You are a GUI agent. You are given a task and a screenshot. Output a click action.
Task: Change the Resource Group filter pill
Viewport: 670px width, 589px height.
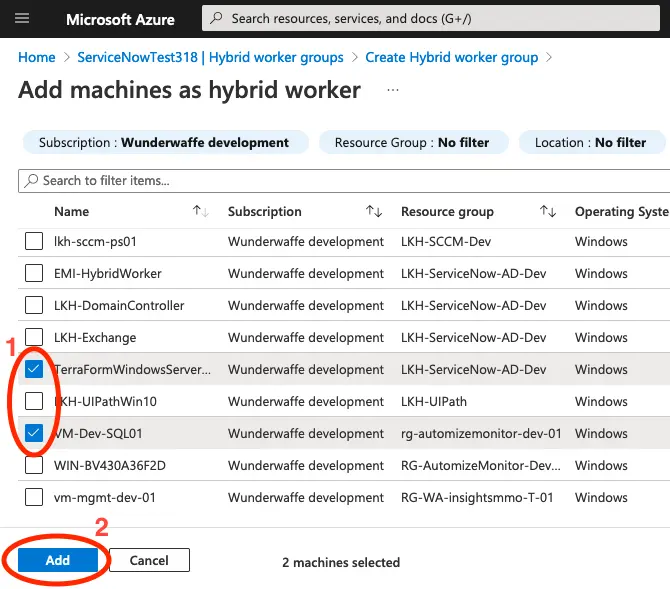(x=414, y=142)
